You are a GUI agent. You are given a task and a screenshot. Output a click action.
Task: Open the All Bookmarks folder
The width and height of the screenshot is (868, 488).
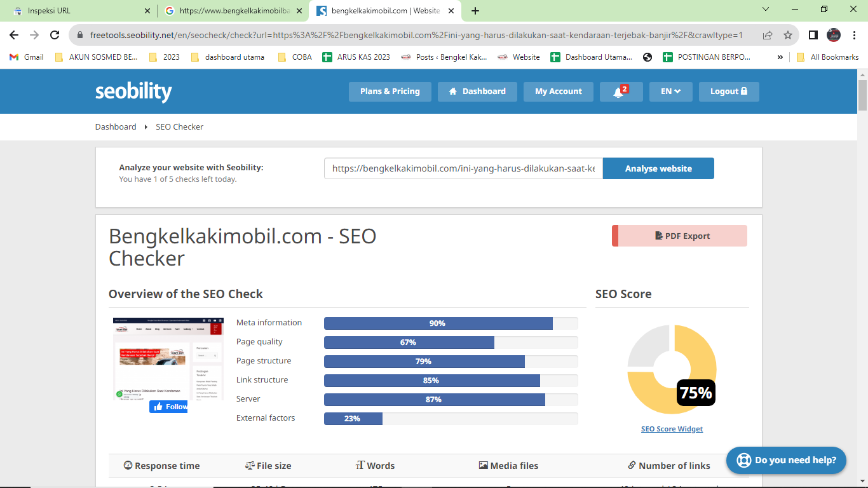coord(827,57)
